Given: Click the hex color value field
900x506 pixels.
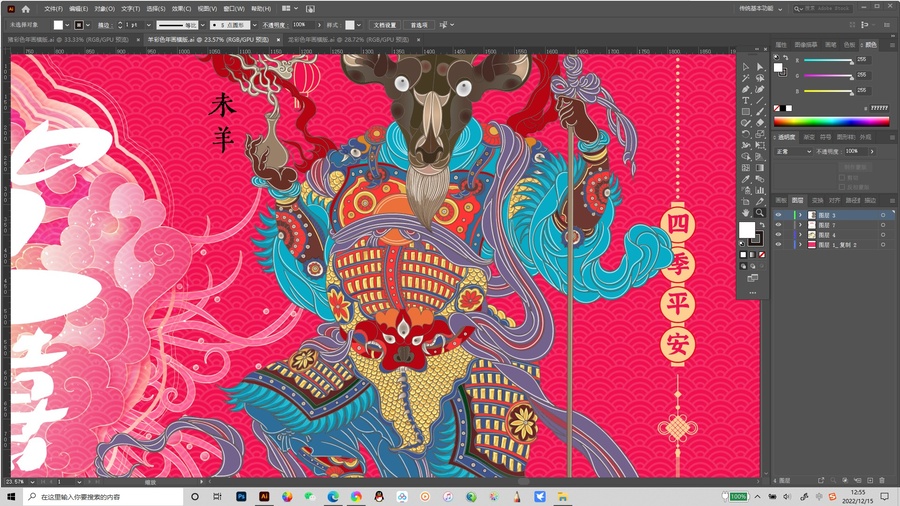Looking at the screenshot, I should 879,108.
